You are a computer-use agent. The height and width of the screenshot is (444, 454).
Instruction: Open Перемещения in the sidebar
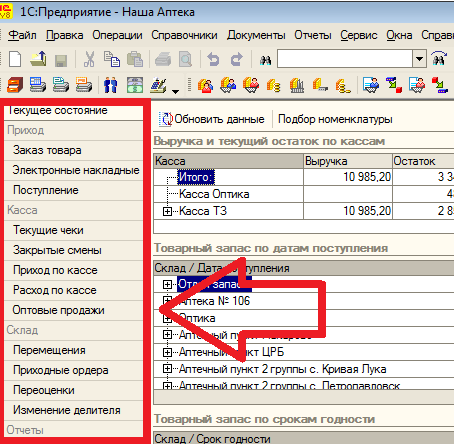(74, 350)
